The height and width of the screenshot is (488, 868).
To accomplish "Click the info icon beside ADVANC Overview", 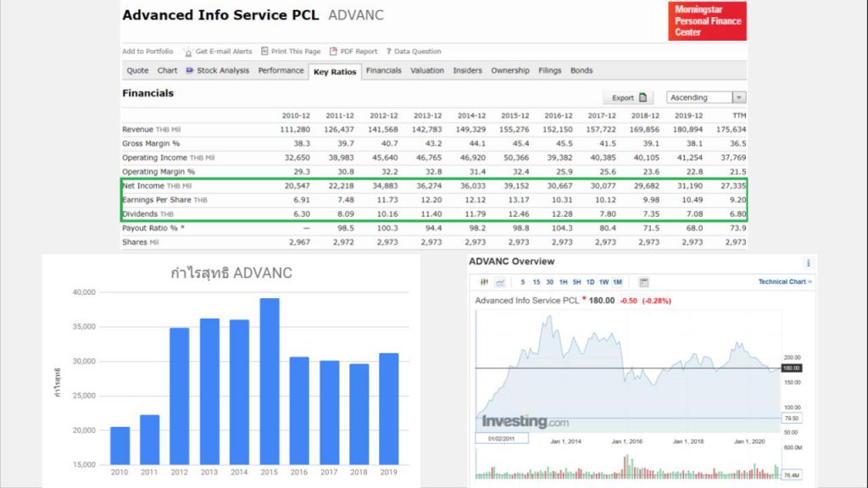I will pos(808,263).
